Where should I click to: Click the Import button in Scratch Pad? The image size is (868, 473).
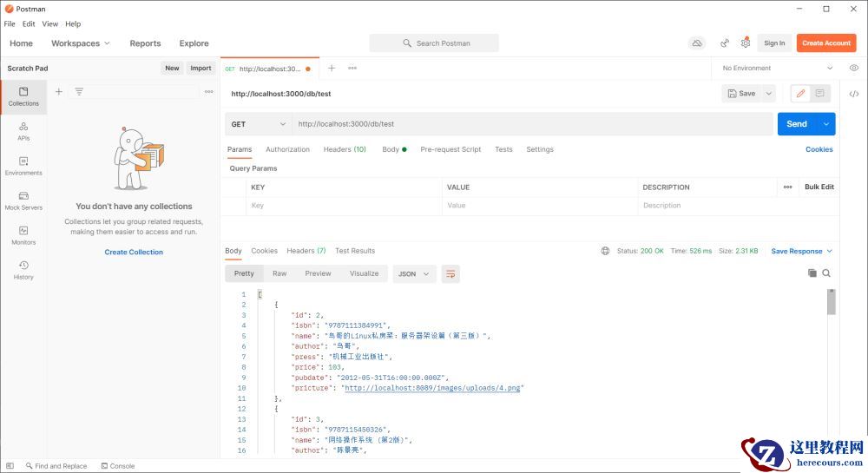pos(201,68)
